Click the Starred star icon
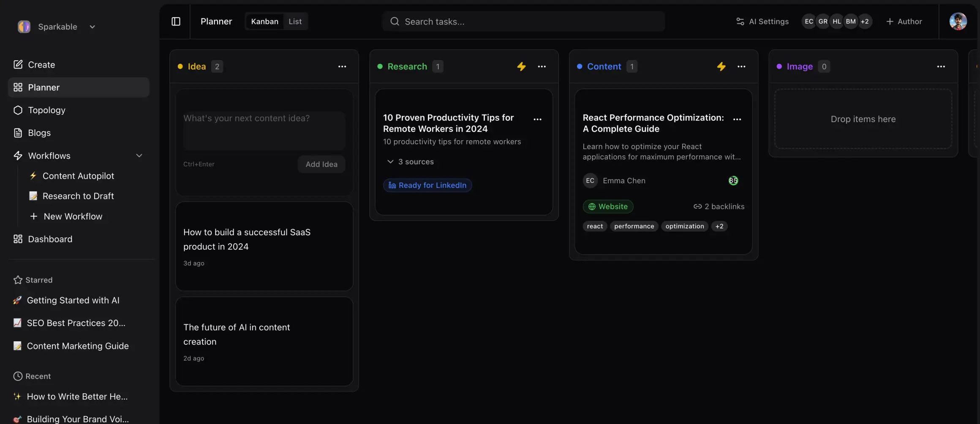Viewport: 980px width, 424px height. click(x=18, y=280)
